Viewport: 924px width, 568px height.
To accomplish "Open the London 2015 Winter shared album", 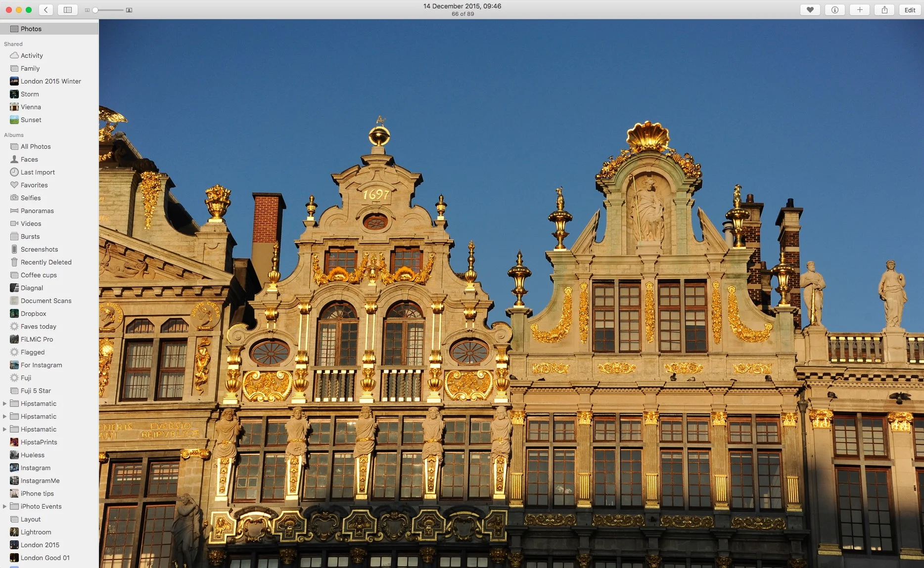I will click(x=50, y=81).
